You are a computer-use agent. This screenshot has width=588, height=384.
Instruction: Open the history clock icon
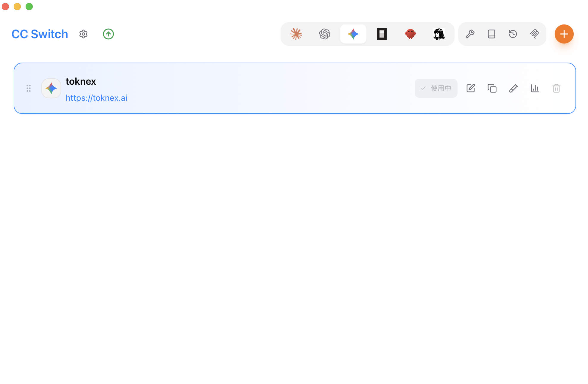tap(513, 34)
